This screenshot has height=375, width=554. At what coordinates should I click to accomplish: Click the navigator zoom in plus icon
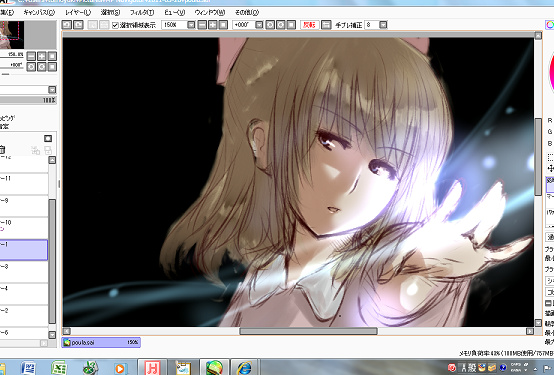42,56
